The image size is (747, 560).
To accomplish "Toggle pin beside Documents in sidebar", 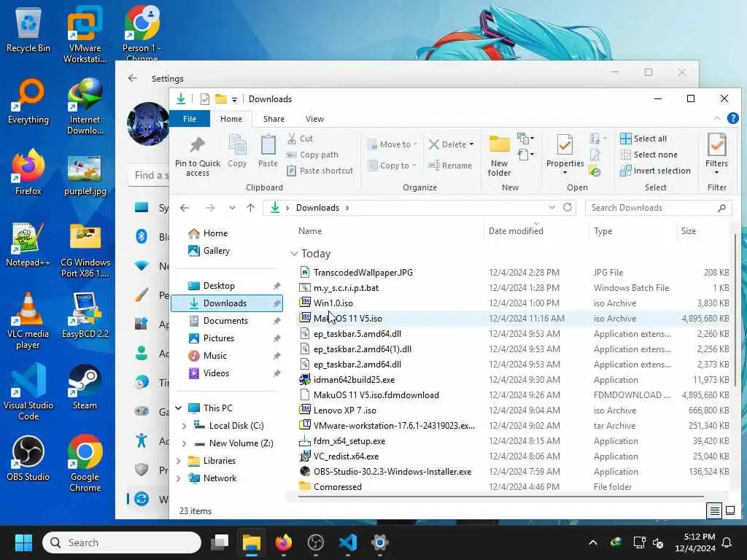I will coord(276,321).
